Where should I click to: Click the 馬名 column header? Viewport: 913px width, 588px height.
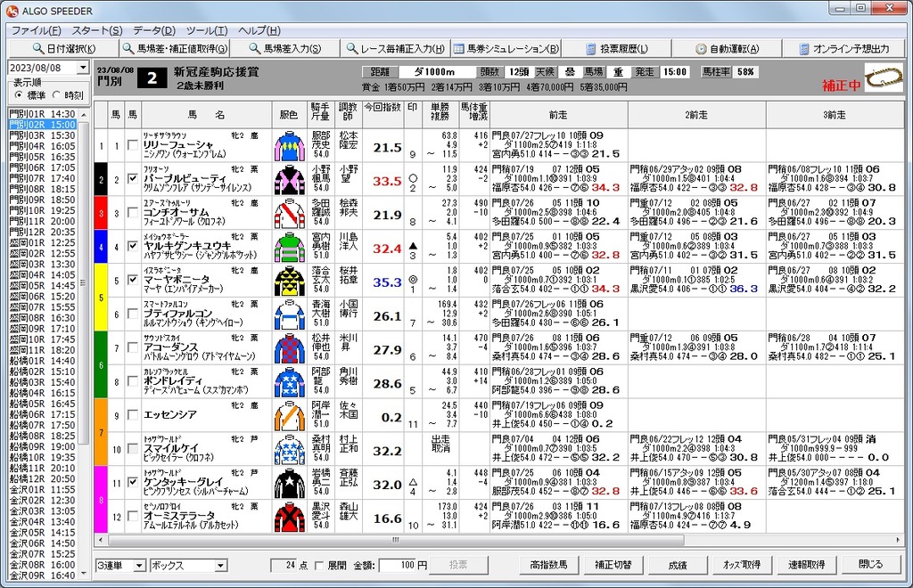[207, 115]
